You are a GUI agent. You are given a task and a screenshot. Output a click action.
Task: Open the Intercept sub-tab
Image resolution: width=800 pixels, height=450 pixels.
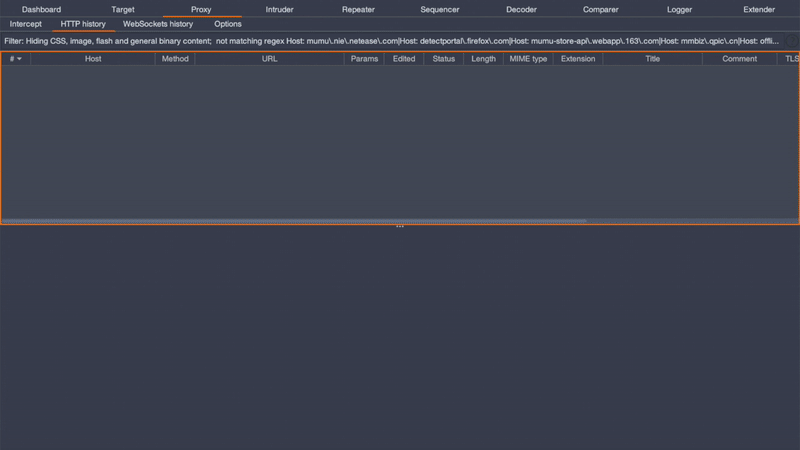(26, 24)
